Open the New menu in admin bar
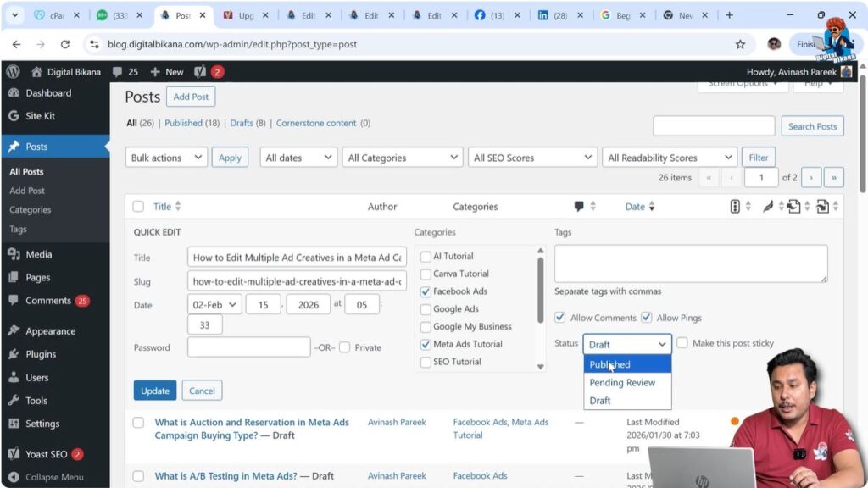 pyautogui.click(x=167, y=71)
